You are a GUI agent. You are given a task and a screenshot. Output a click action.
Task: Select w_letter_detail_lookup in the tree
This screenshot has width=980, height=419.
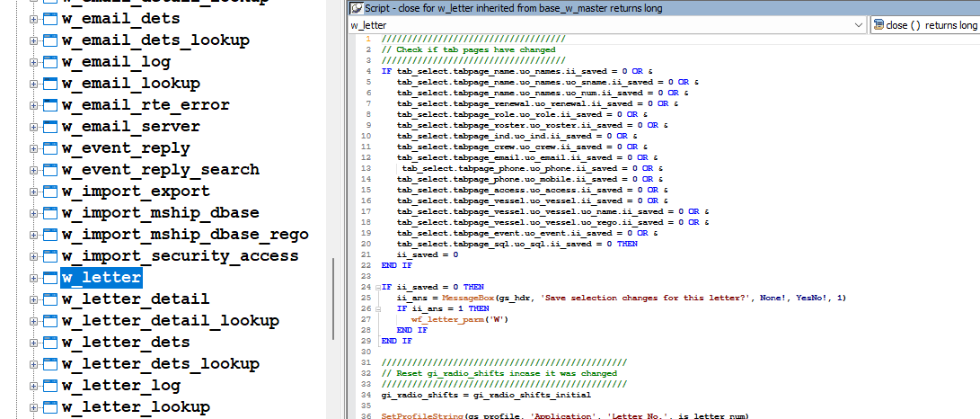[170, 321]
